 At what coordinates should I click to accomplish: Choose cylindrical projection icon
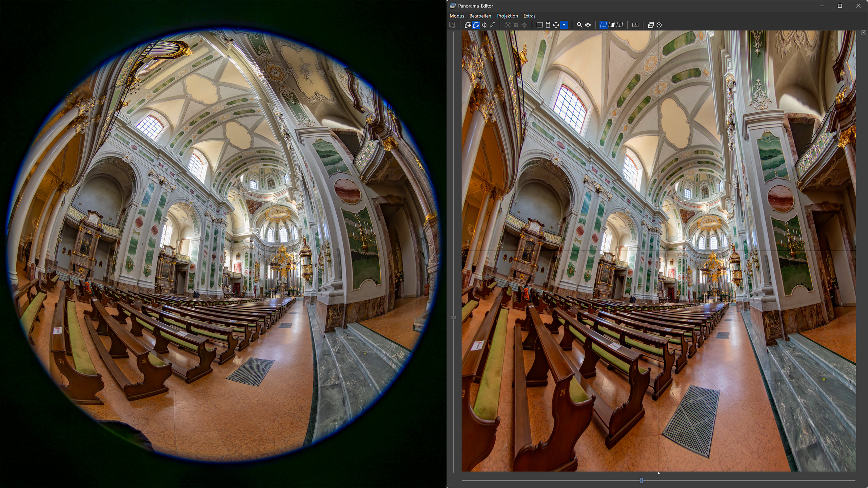point(548,25)
